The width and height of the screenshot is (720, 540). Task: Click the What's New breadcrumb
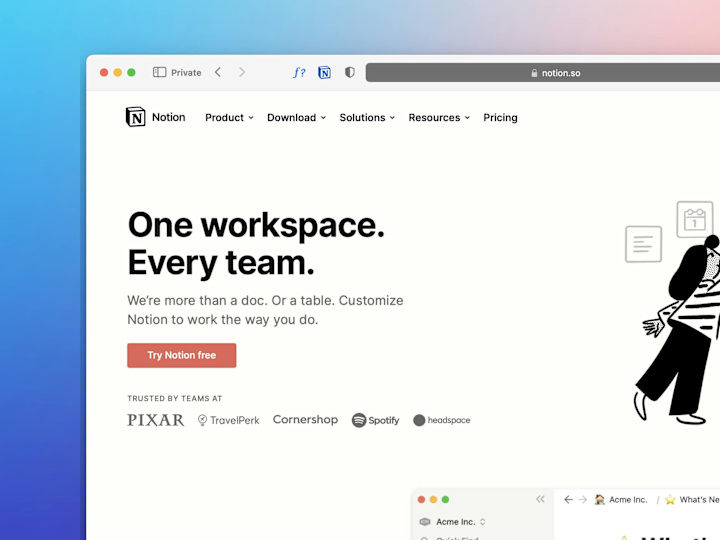[692, 500]
